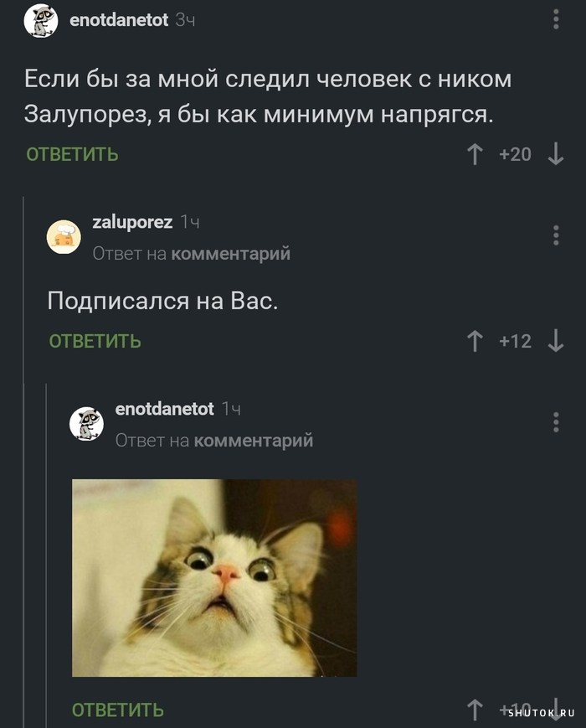Reply to the scared cat image comment

(x=118, y=710)
